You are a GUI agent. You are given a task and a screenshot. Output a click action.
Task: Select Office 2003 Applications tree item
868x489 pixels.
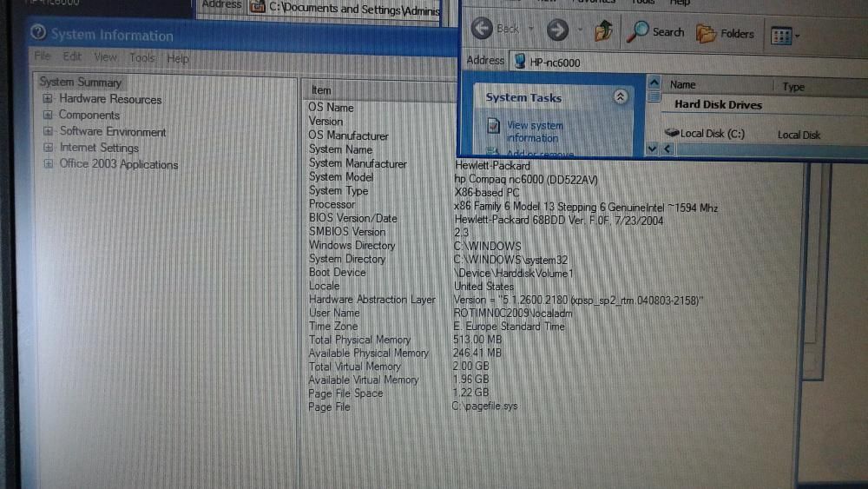pyautogui.click(x=118, y=164)
